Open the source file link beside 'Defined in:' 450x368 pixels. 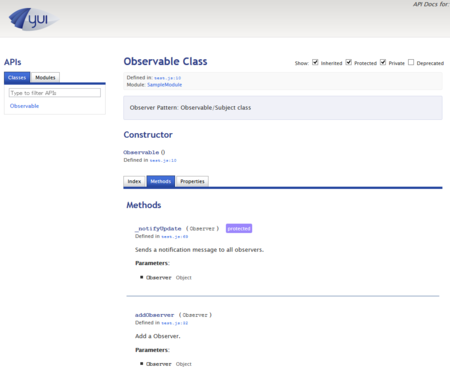click(x=167, y=78)
